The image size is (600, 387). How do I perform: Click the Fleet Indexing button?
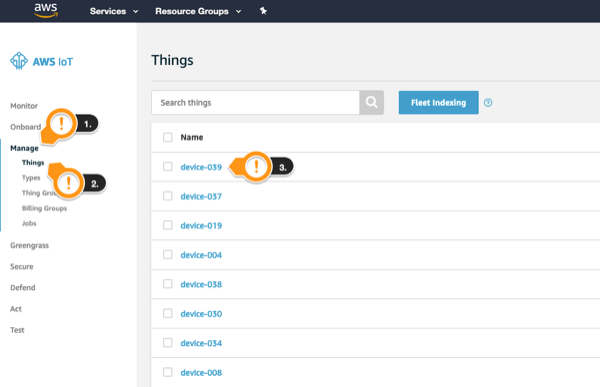439,103
